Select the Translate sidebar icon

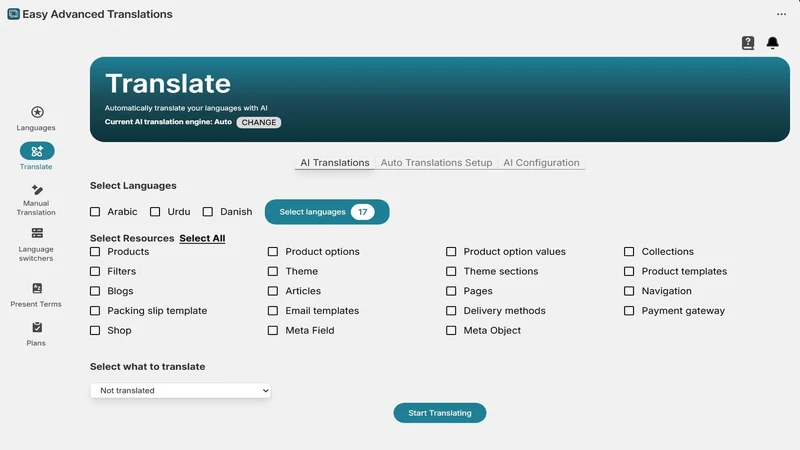click(37, 151)
